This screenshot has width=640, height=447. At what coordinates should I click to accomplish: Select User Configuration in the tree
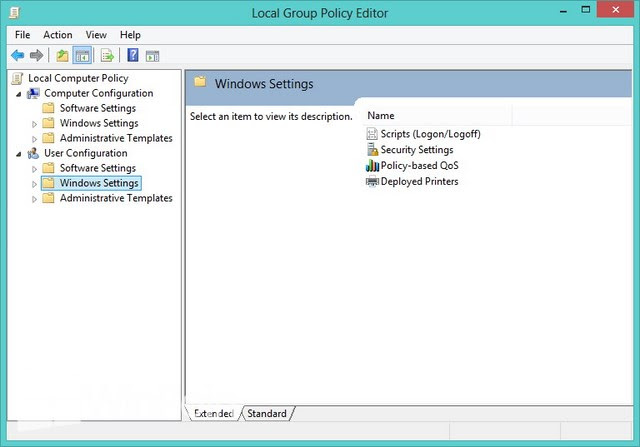[x=86, y=153]
